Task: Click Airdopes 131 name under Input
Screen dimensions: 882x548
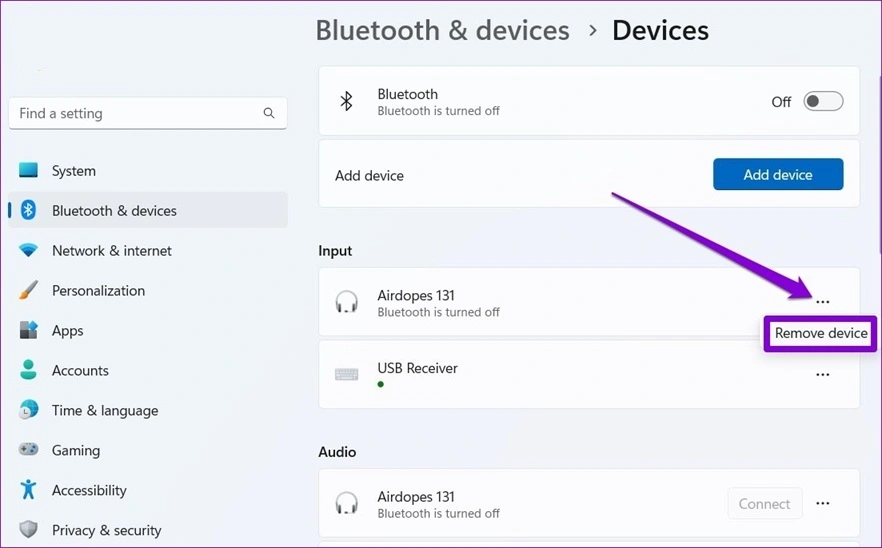Action: pos(416,295)
